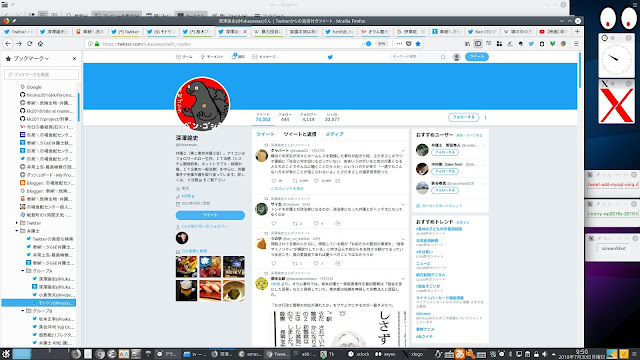Open the ブックマーク sidebar dropdown
Image resolution: width=640 pixels, height=360 pixels.
(x=31, y=59)
